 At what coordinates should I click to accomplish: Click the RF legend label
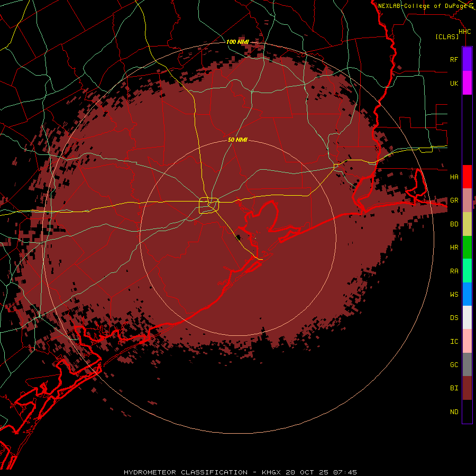point(454,60)
